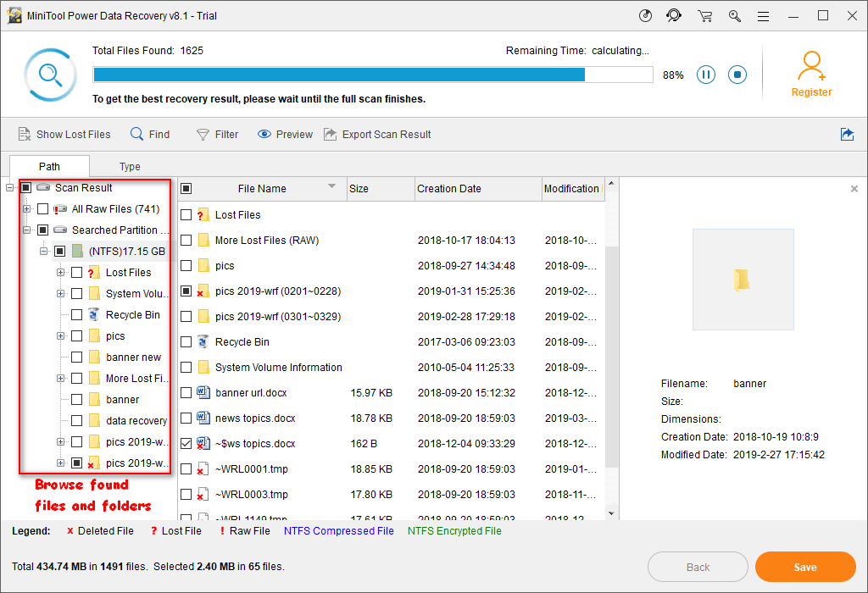This screenshot has height=593, width=868.
Task: Select the banner folder in tree
Action: 122,399
